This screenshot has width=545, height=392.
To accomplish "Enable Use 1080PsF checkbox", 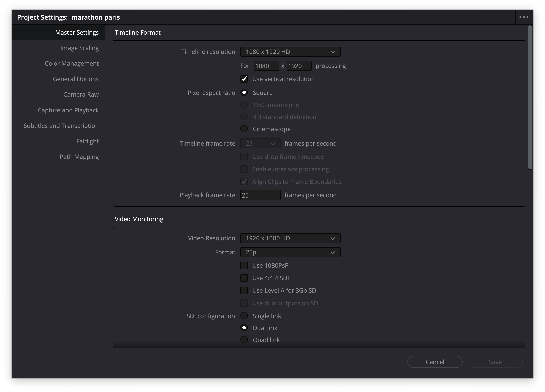I will (244, 265).
